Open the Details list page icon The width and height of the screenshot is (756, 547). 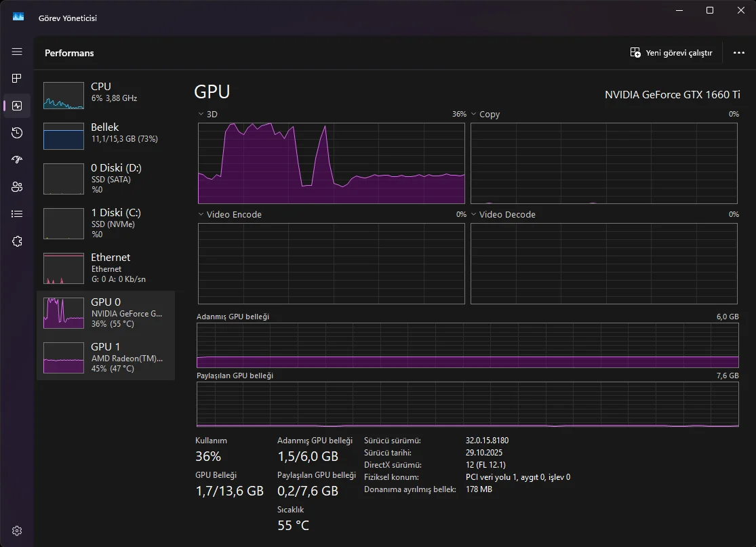click(17, 214)
